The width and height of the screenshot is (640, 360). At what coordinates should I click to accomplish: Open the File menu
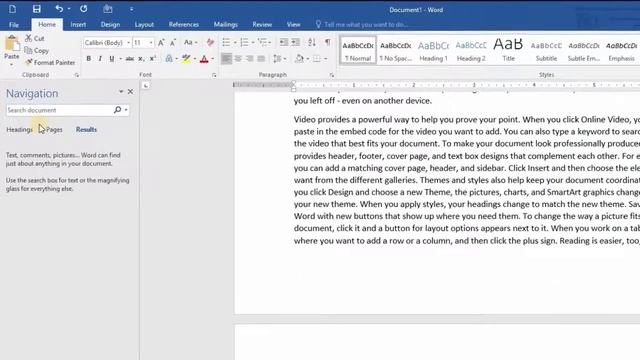[x=14, y=24]
